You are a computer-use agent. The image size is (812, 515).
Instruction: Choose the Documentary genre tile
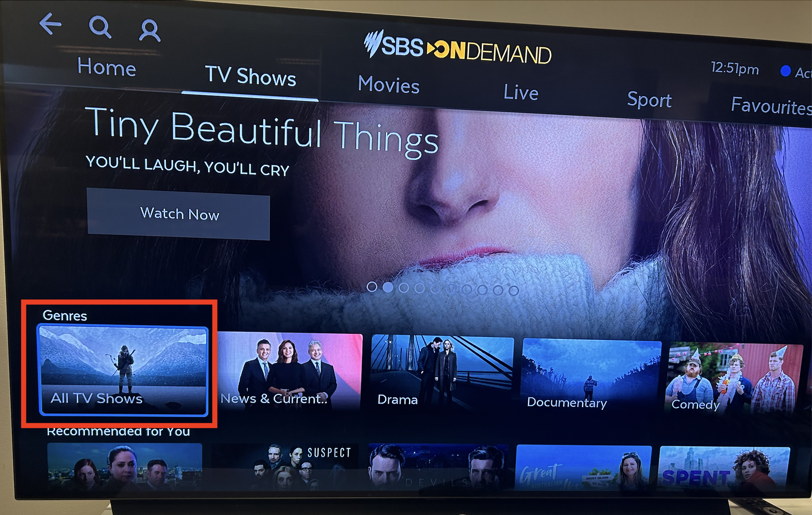click(x=591, y=376)
